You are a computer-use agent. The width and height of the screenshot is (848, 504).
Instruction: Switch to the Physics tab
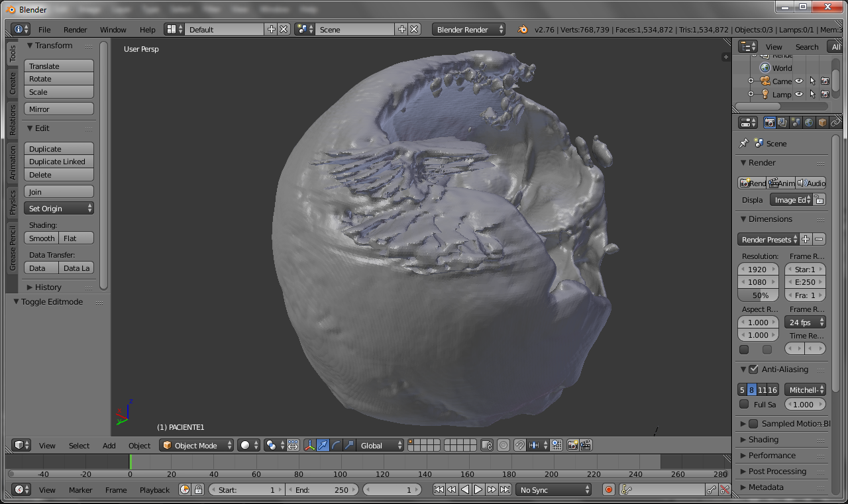pyautogui.click(x=13, y=203)
